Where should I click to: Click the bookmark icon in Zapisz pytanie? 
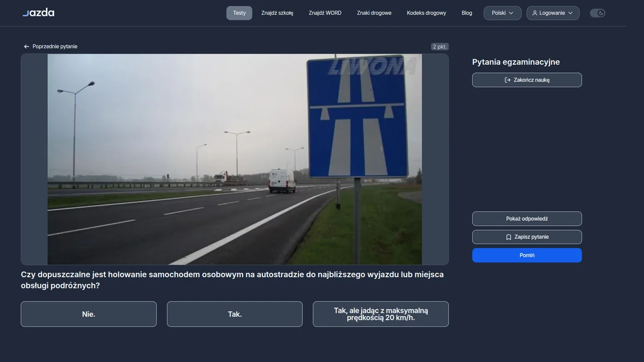click(x=509, y=237)
